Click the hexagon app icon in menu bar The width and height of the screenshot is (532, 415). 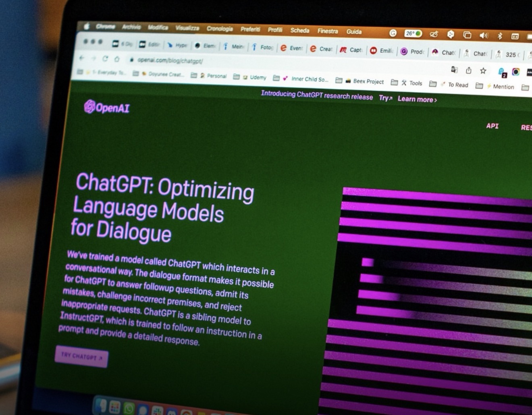[x=451, y=35]
